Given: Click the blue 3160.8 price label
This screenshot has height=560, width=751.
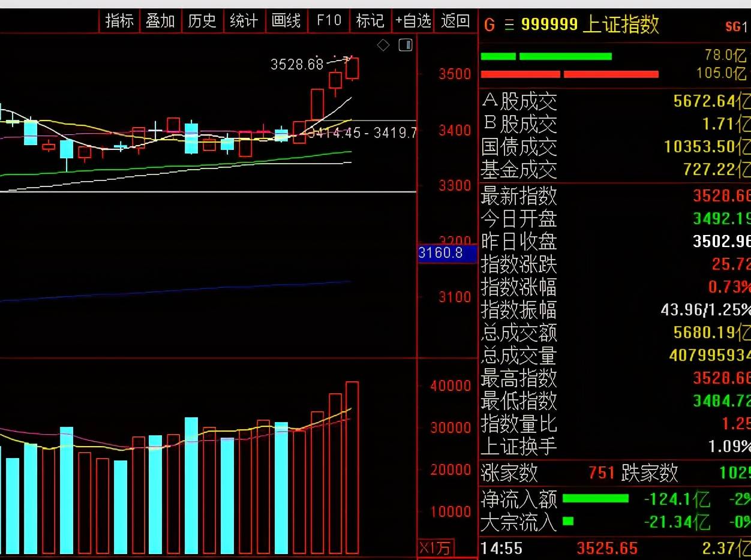Looking at the screenshot, I should click(x=447, y=253).
